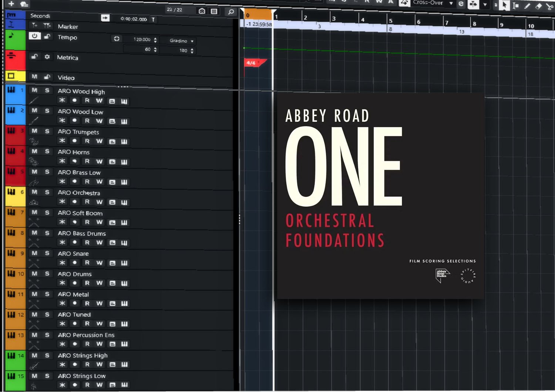Click drumsticks icon on ARO Soft Boom
The height and width of the screenshot is (392, 555).
34,222
